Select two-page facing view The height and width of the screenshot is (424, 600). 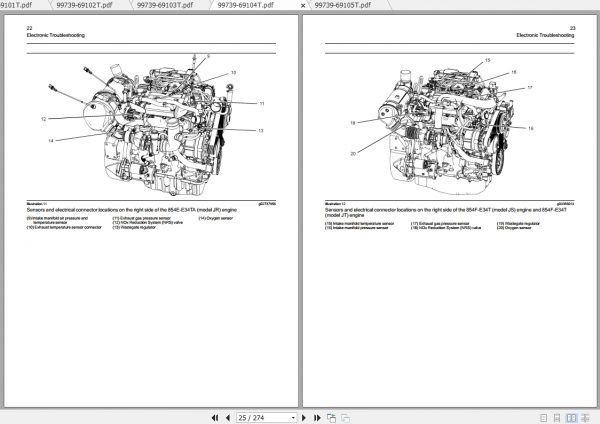pos(571,418)
